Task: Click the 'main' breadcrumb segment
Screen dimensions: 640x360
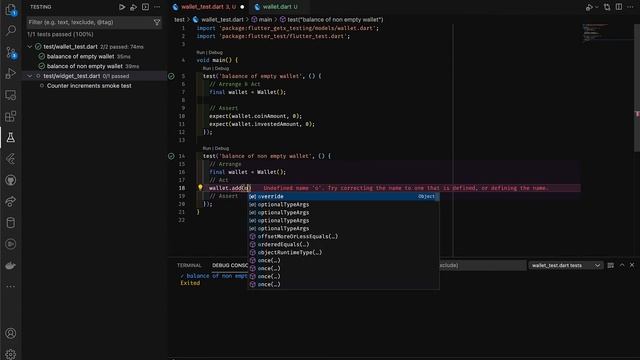Action: click(262, 19)
